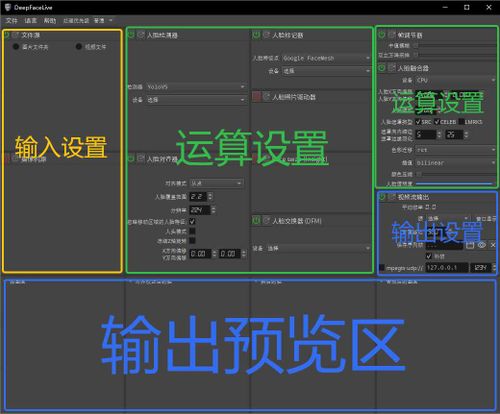This screenshot has height=414, width=500.
Task: Toggle the Camera source module power icon
Action: (x=6, y=159)
